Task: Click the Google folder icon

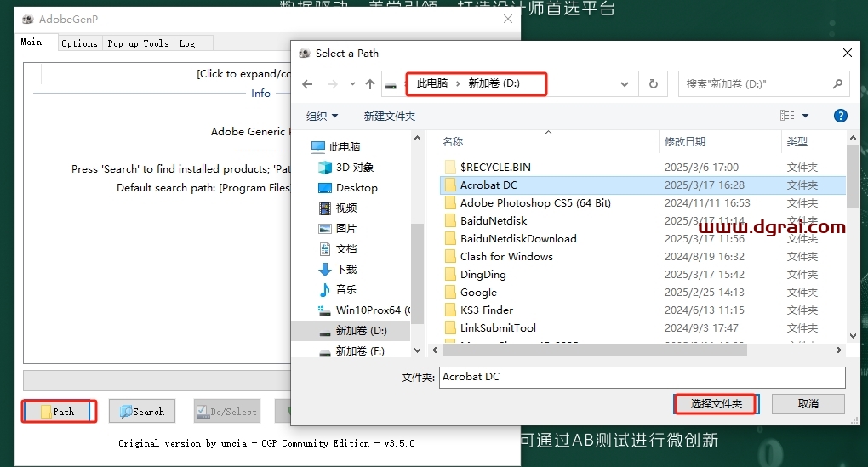Action: pyautogui.click(x=450, y=292)
